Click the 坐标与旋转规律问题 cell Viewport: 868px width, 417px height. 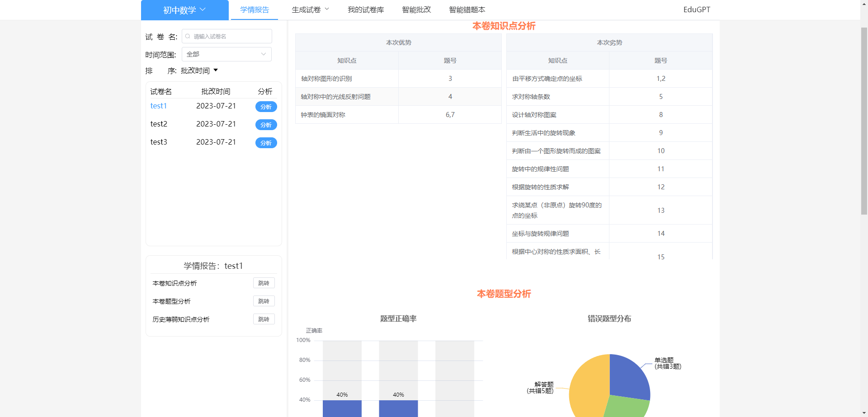(558, 234)
